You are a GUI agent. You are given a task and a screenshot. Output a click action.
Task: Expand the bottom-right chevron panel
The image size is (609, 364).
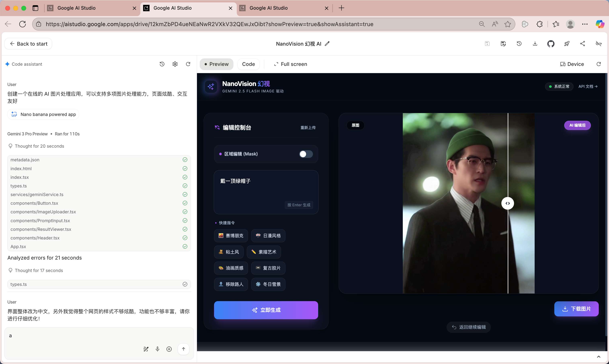tap(599, 357)
